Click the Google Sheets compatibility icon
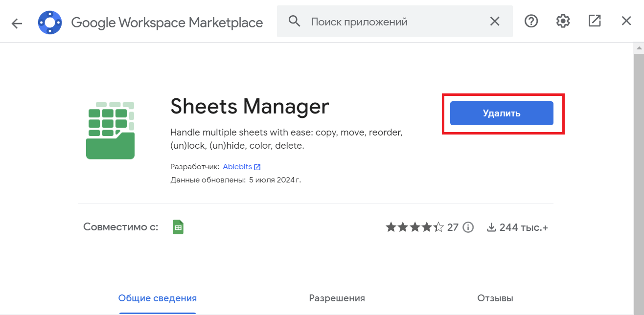The height and width of the screenshot is (315, 644). click(x=178, y=226)
